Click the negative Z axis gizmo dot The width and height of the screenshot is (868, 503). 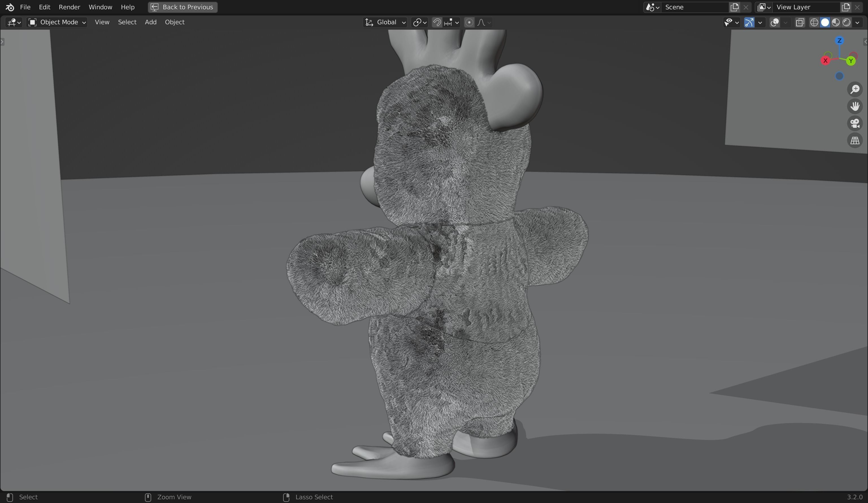[839, 76]
